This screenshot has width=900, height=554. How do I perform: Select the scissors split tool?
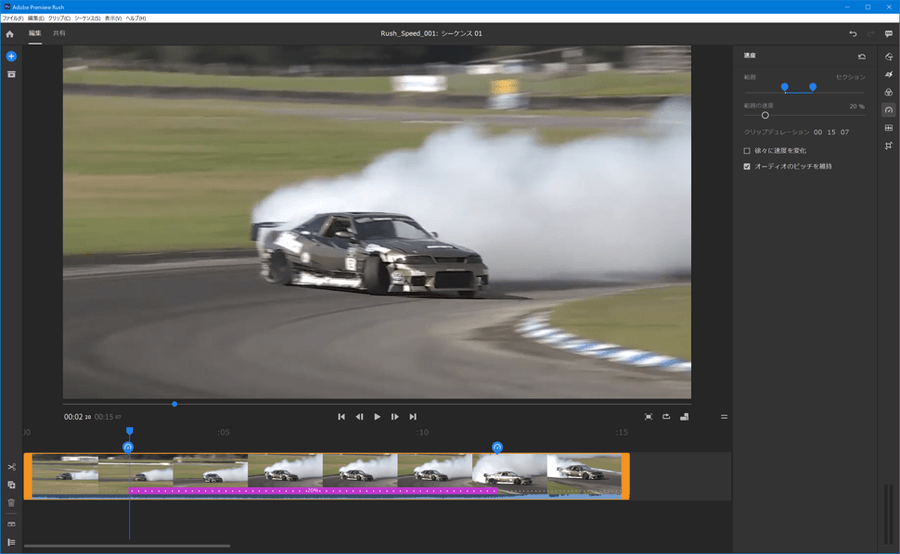click(11, 467)
